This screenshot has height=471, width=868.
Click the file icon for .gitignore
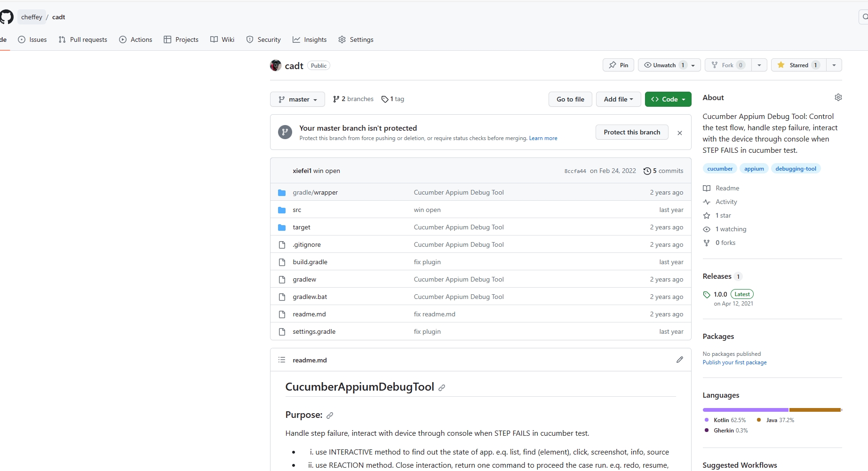pos(282,245)
